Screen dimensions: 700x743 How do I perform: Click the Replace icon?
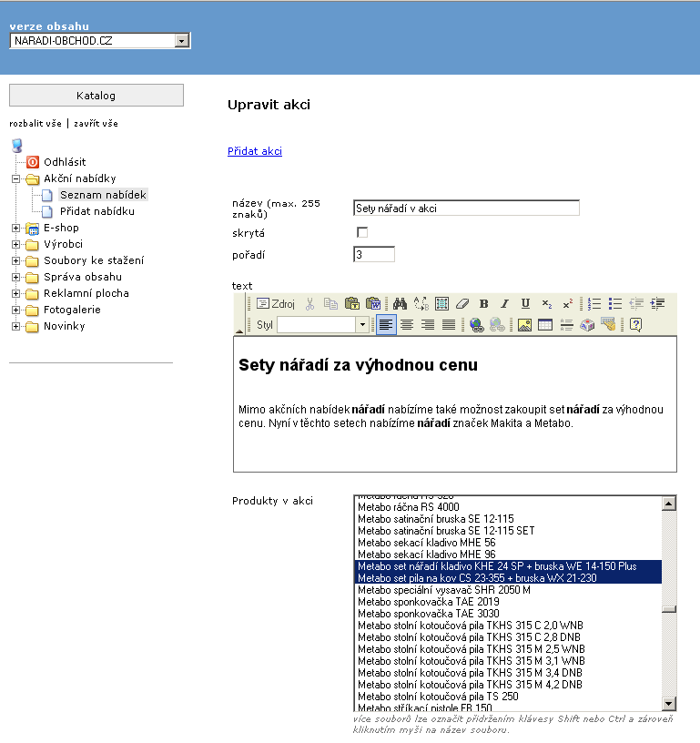pos(421,304)
